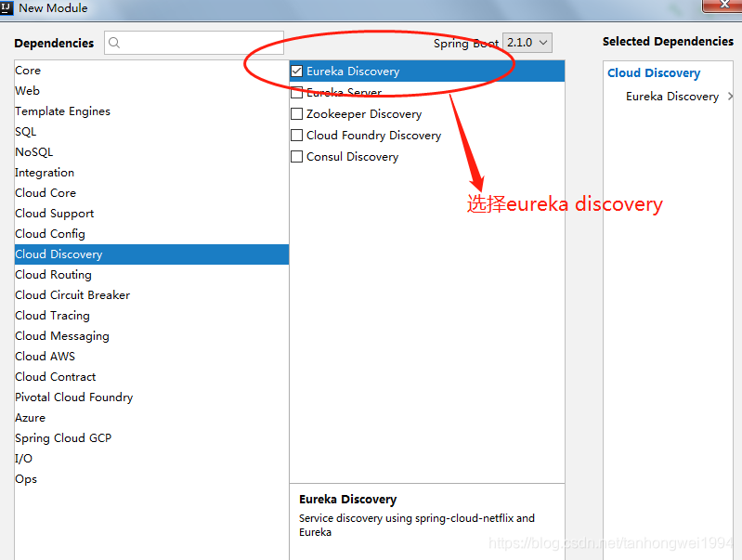This screenshot has width=742, height=560.
Task: Select the Cloud Messaging category
Action: pos(151,335)
